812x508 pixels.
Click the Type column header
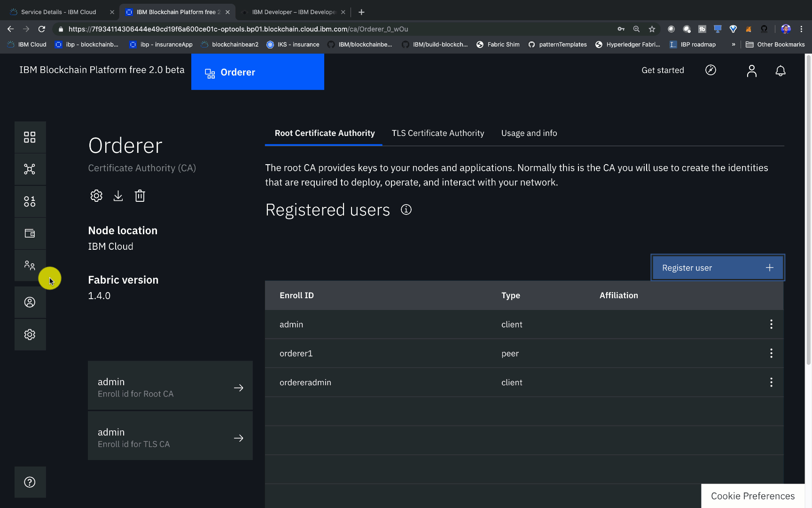[x=511, y=295]
